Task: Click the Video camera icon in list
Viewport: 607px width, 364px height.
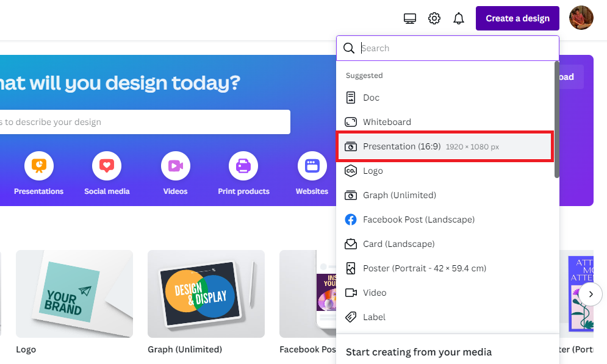Action: click(351, 293)
